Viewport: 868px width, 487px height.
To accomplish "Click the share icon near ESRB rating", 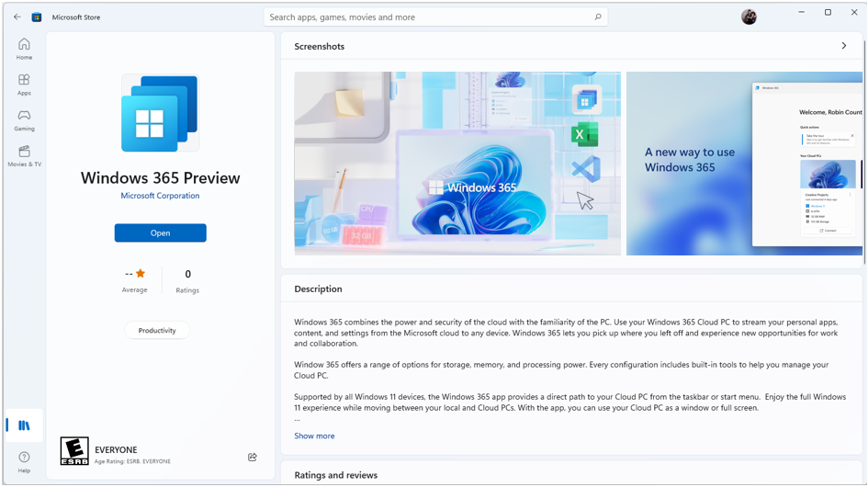I will pyautogui.click(x=253, y=457).
